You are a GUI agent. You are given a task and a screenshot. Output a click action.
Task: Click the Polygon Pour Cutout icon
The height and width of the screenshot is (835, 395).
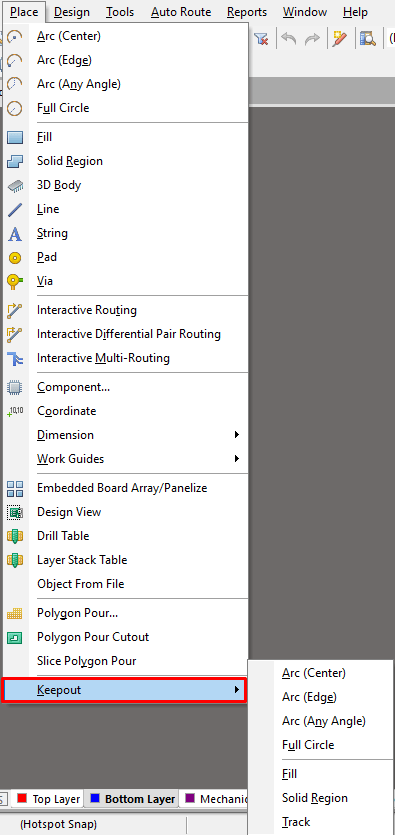click(x=15, y=637)
